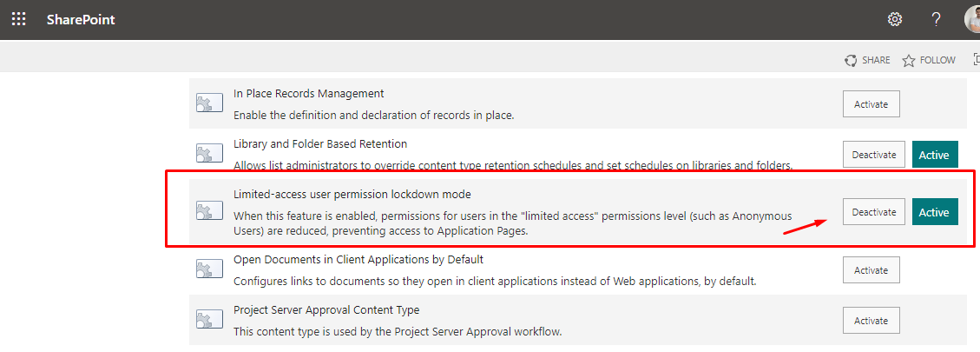The image size is (980, 352).
Task: Click the Open Documents in Client Applications icon
Action: coord(209,269)
